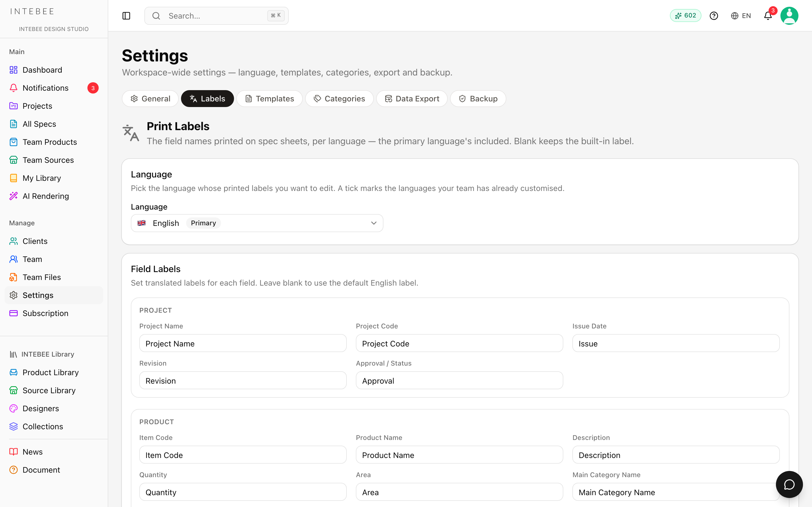Edit the Approval / Status label field
Viewport: 812px width, 507px height.
point(459,381)
